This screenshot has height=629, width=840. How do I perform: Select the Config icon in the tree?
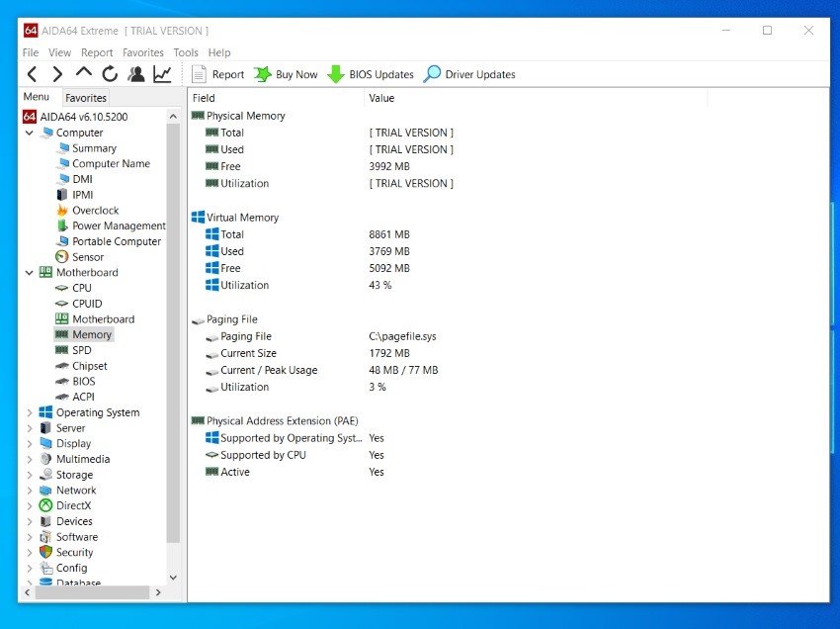click(x=46, y=568)
